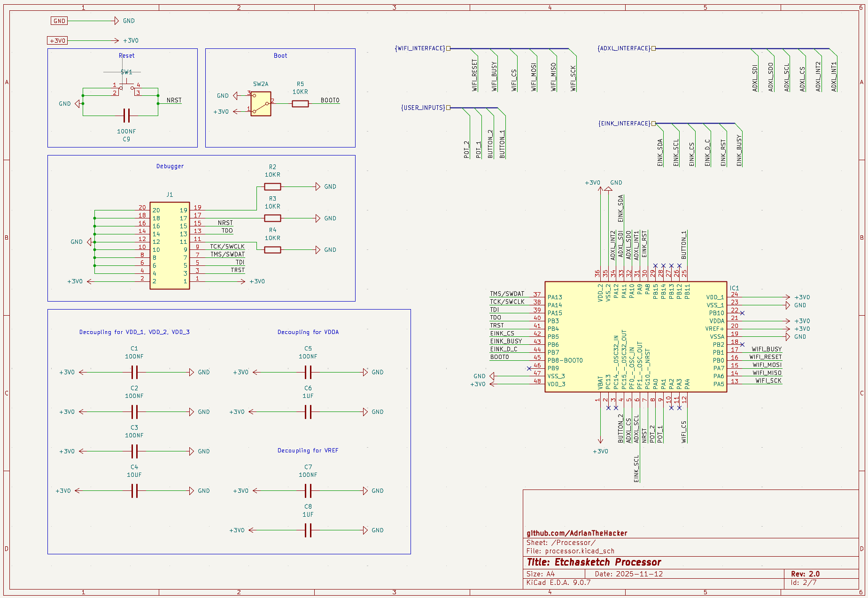
Task: Click the 'Reset' block title
Action: [x=126, y=55]
